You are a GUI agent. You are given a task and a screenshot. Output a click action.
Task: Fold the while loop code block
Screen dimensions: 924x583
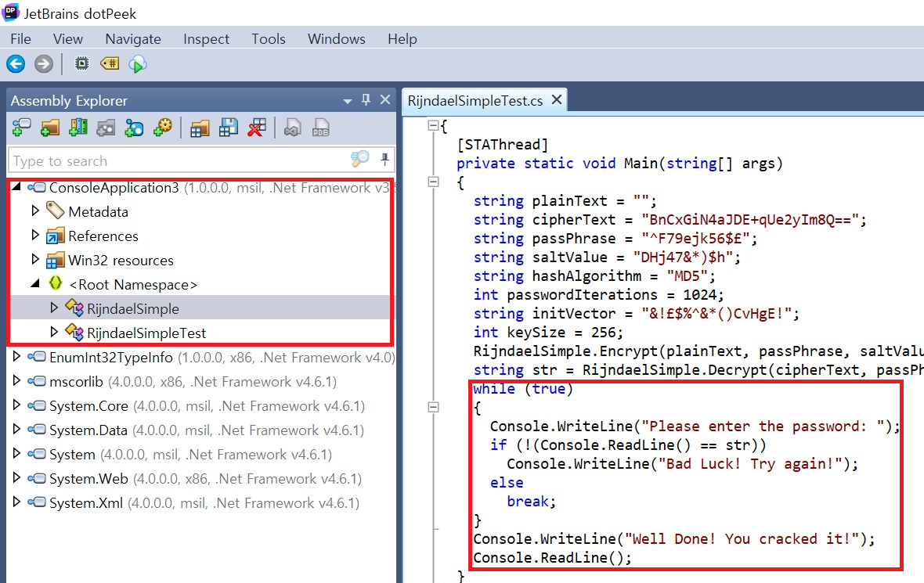point(434,407)
